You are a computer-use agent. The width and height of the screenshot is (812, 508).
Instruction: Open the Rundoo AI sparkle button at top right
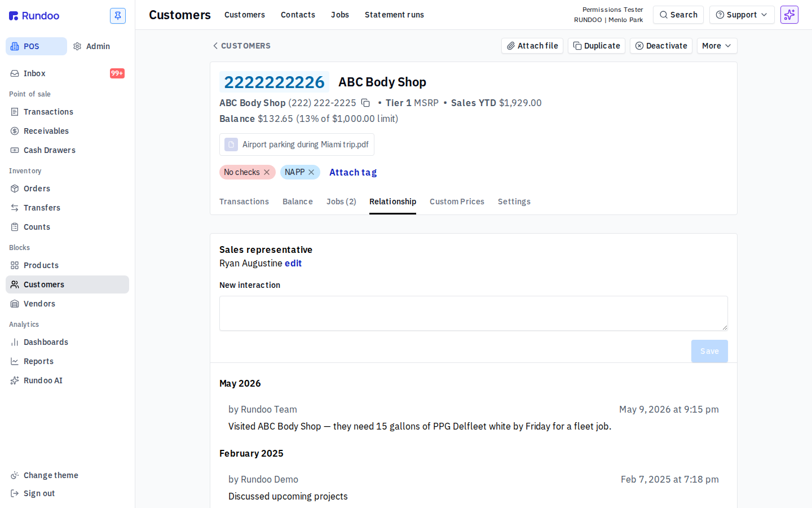[789, 15]
